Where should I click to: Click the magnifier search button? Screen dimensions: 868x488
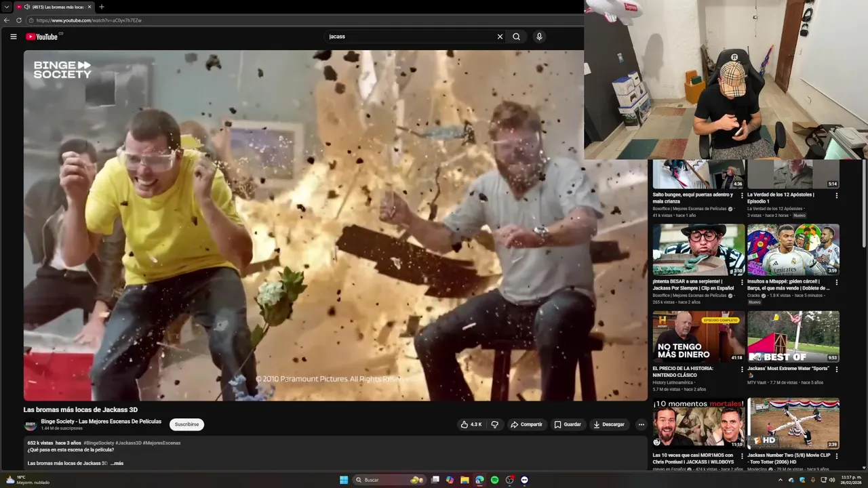tap(516, 37)
